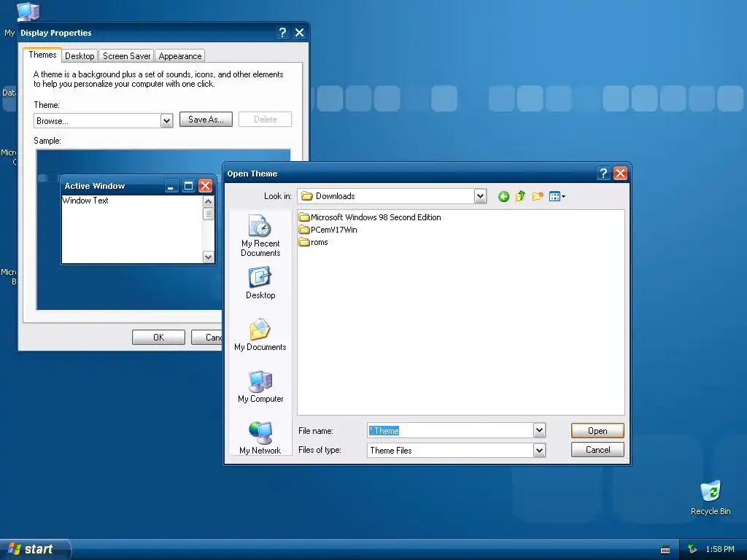747x560 pixels.
Task: Open the My Computer desktop icon at top-left
Action: point(28,12)
